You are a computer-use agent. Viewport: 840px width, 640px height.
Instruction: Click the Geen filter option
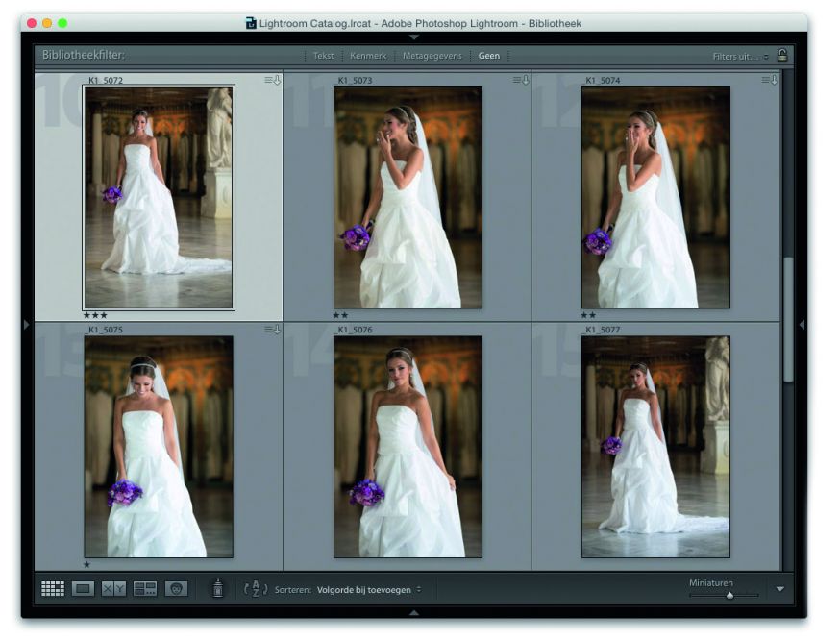[x=489, y=56]
